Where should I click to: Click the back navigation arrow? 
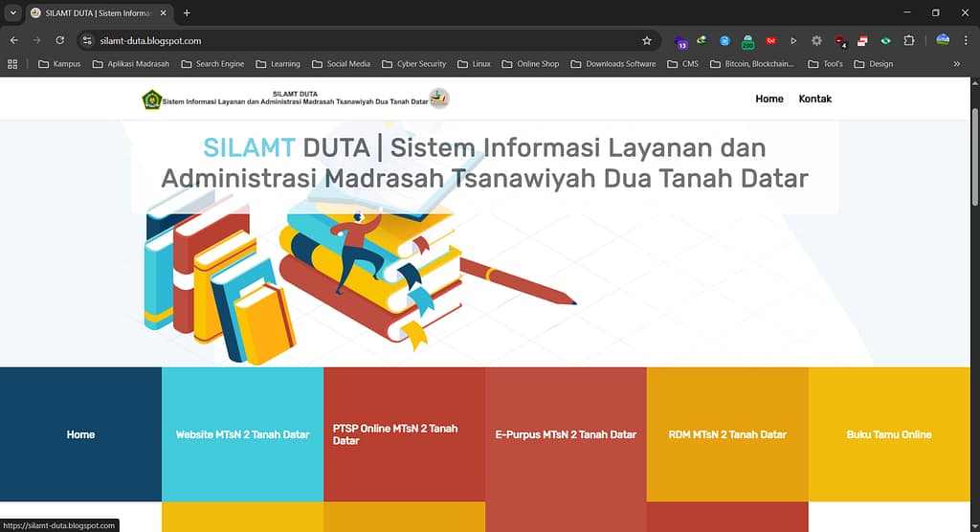point(13,41)
